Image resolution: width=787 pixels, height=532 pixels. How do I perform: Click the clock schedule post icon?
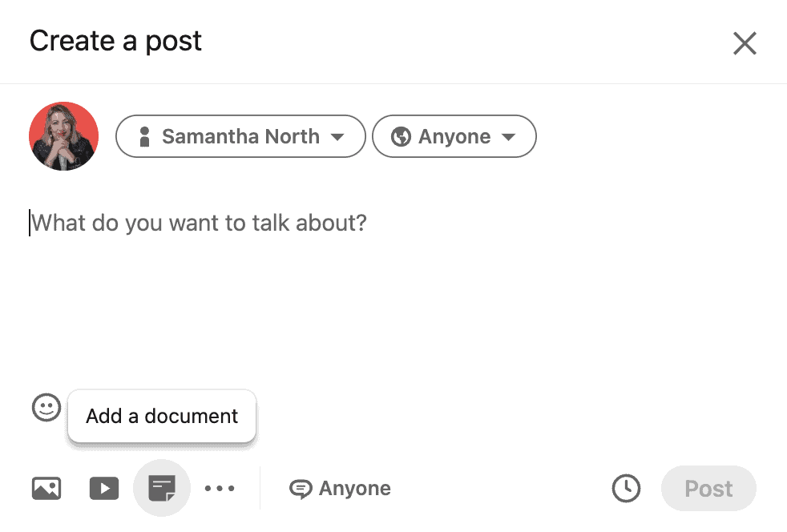click(626, 489)
